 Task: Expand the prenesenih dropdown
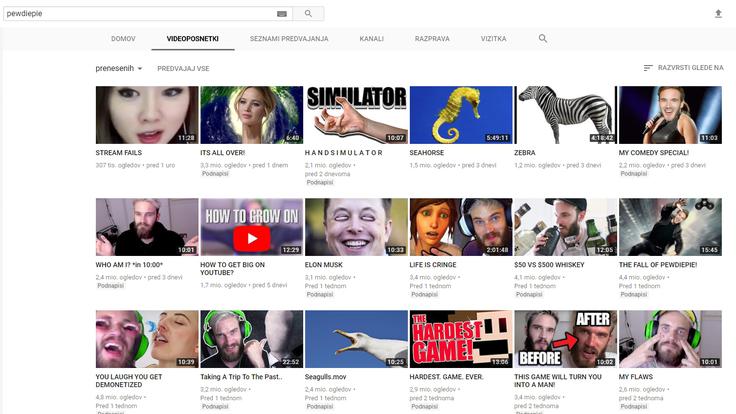click(119, 69)
